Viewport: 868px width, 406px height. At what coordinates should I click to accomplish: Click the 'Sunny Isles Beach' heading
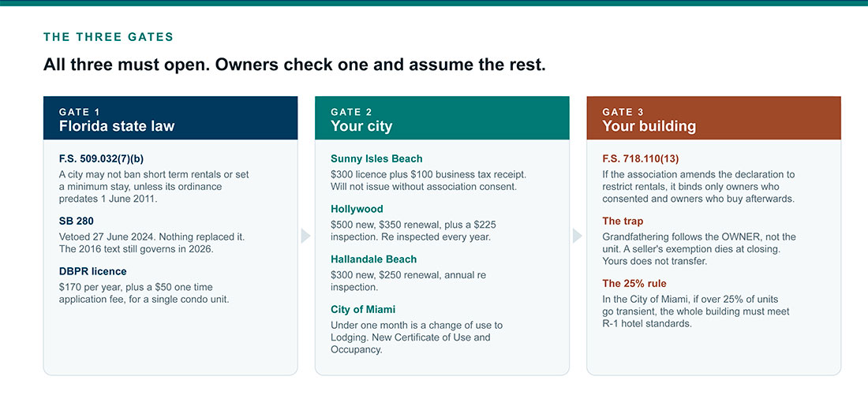point(376,158)
